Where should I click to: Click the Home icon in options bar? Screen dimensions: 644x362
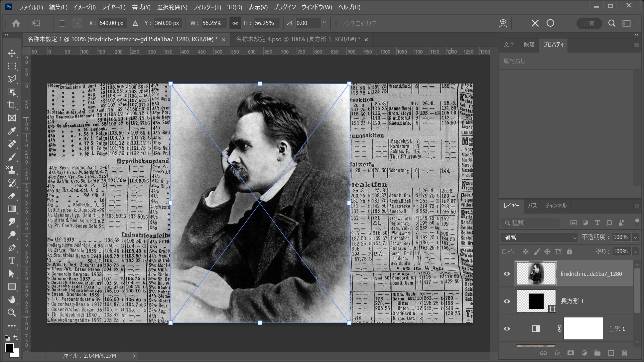tap(16, 23)
